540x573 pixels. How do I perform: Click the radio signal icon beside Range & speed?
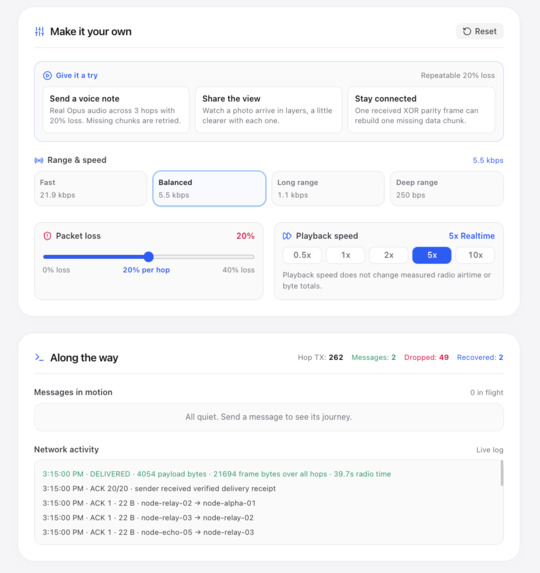[x=39, y=160]
